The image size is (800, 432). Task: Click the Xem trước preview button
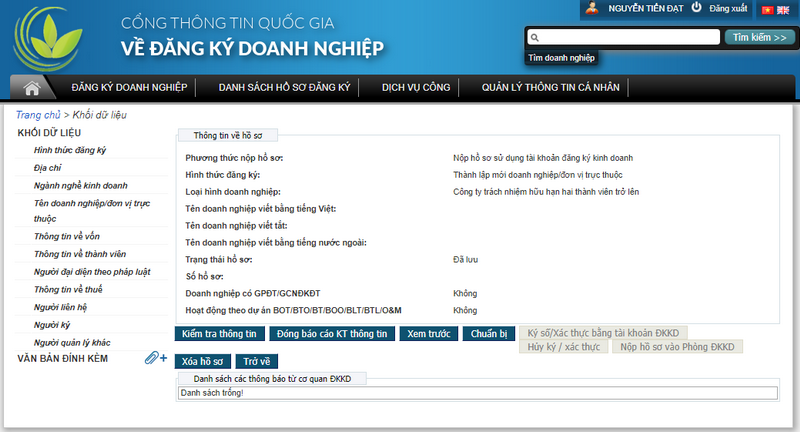pos(429,334)
